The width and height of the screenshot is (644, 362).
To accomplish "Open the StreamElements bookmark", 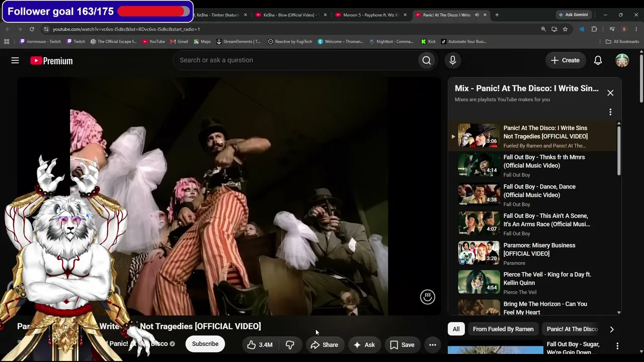I will [x=238, y=42].
